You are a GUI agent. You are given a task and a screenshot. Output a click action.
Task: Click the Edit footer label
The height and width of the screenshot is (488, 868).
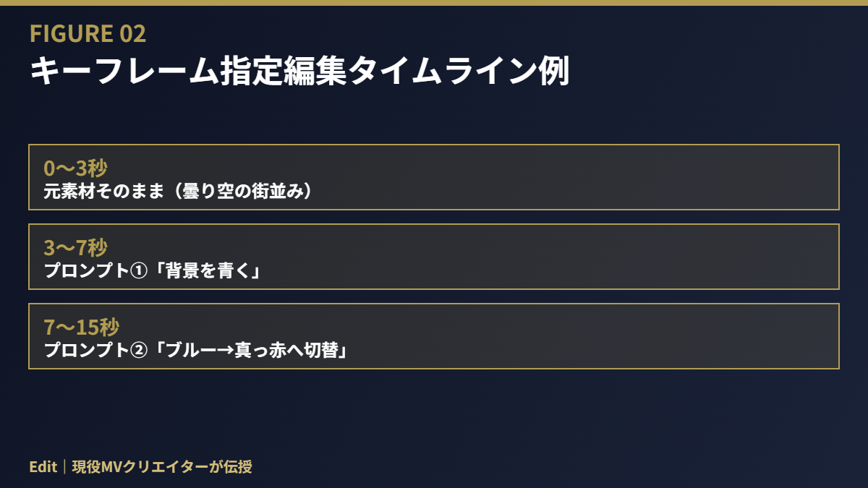pyautogui.click(x=43, y=467)
